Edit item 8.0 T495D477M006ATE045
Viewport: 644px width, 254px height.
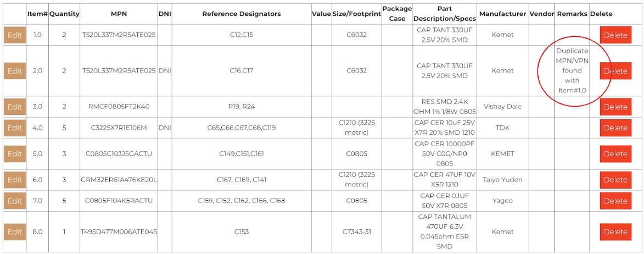click(14, 232)
